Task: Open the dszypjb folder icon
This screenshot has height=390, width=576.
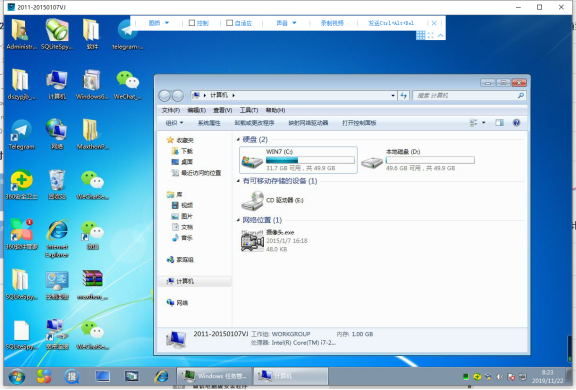Action: [x=21, y=84]
